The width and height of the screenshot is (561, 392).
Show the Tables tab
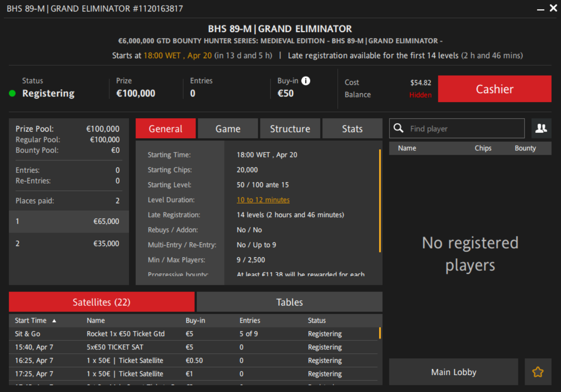click(x=289, y=302)
